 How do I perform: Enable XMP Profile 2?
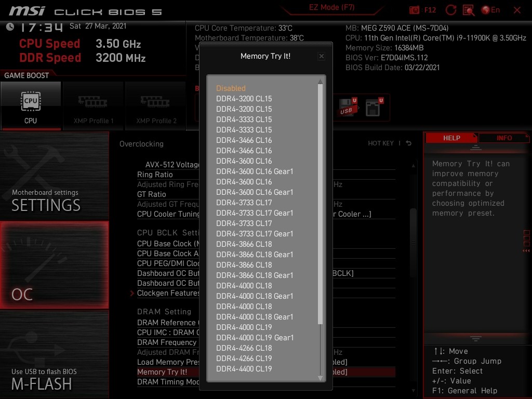click(x=156, y=105)
